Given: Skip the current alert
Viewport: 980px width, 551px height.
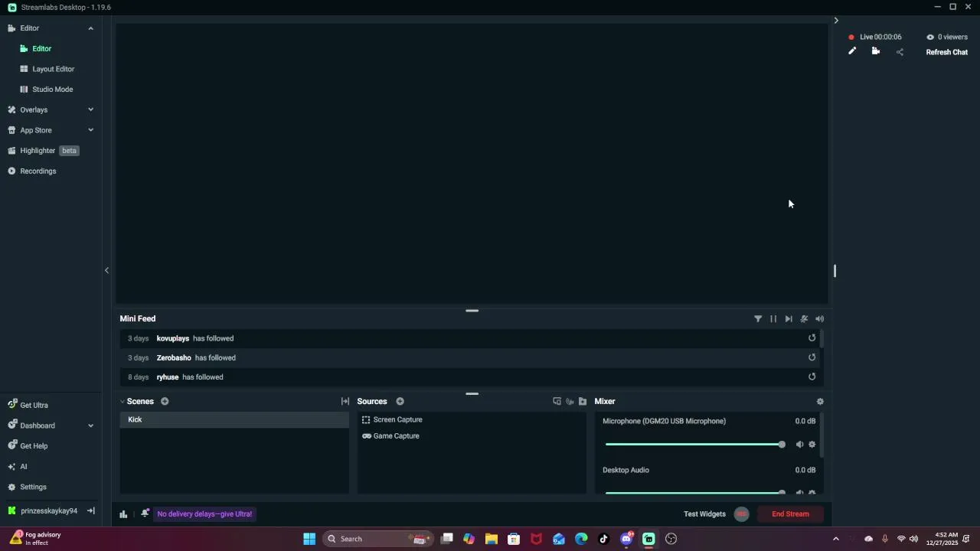Looking at the screenshot, I should pyautogui.click(x=789, y=319).
